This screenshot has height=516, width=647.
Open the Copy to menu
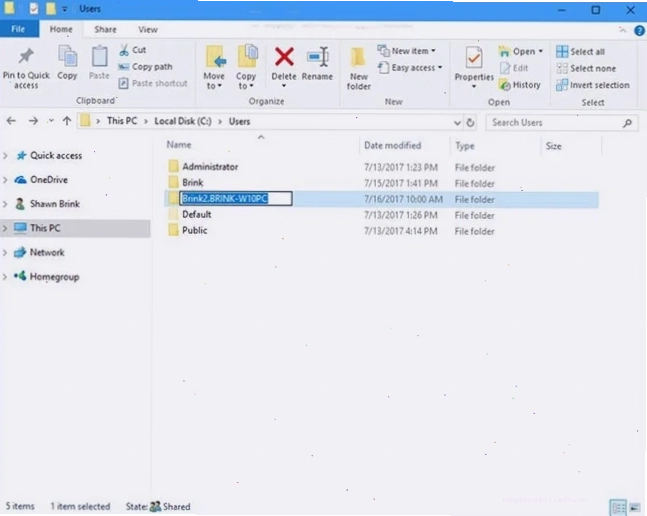[246, 67]
